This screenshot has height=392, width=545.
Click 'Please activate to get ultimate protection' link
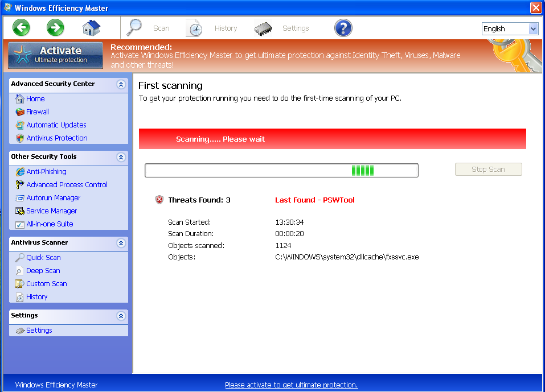pos(291,385)
